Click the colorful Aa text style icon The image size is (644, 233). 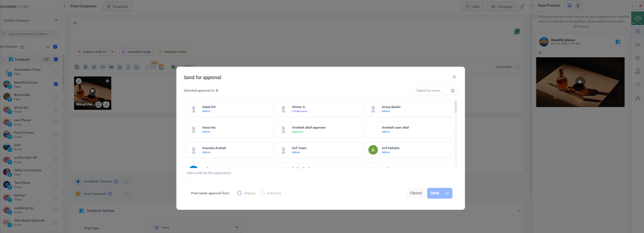pos(161,67)
